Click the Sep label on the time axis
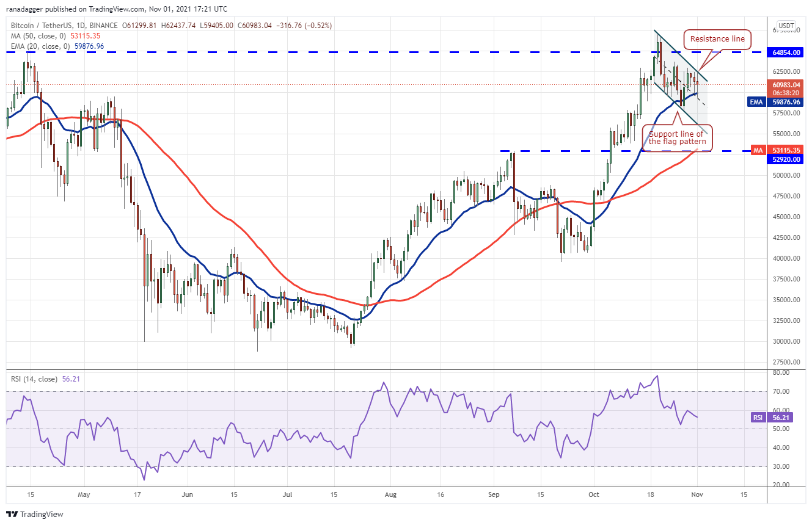 (x=494, y=494)
